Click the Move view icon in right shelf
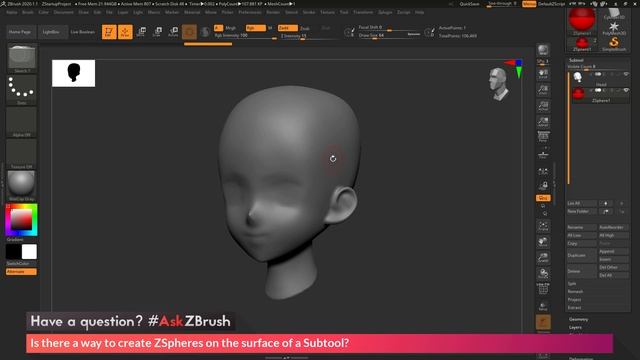This screenshot has height=360, width=640. [543, 242]
